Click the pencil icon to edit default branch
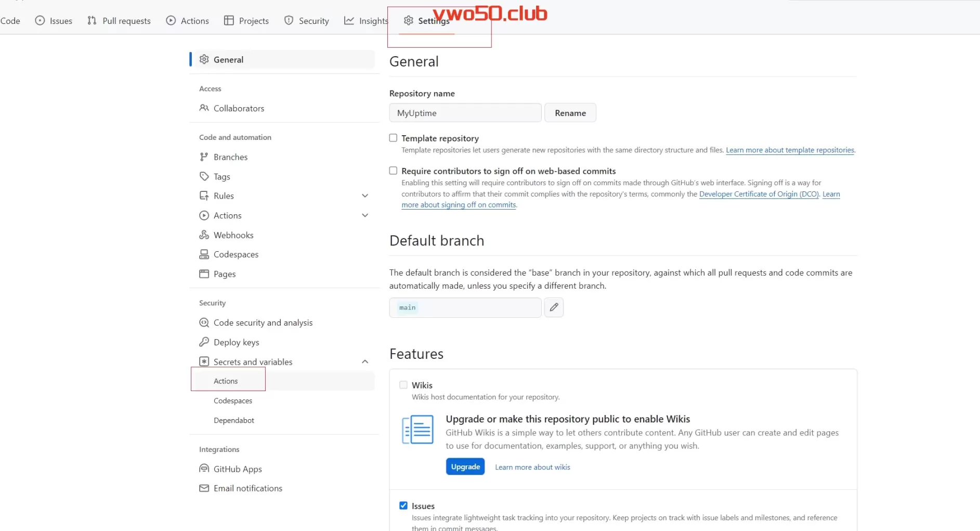Viewport: 980px width, 531px height. 554,307
